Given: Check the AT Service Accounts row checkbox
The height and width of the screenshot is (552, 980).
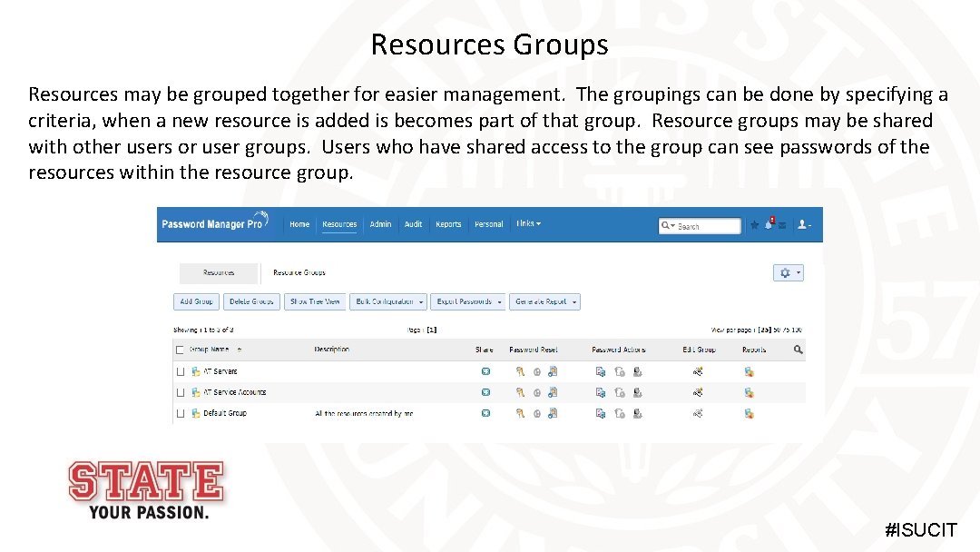Looking at the screenshot, I should 181,392.
